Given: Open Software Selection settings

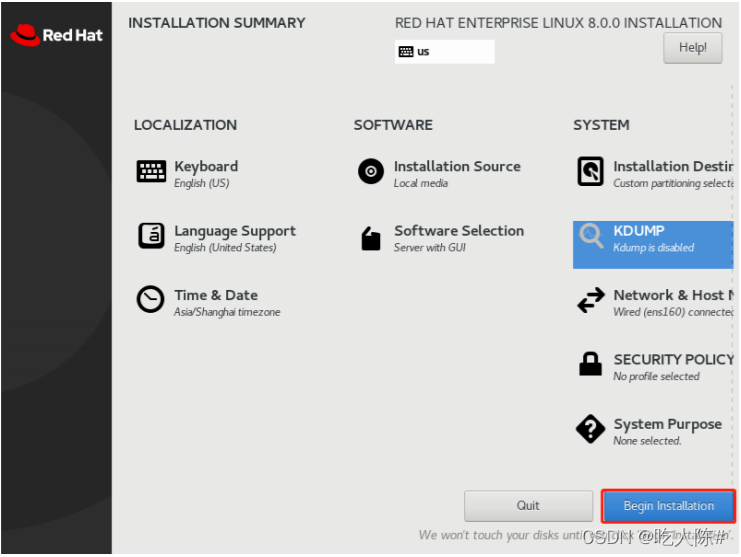Looking at the screenshot, I should click(x=459, y=231).
